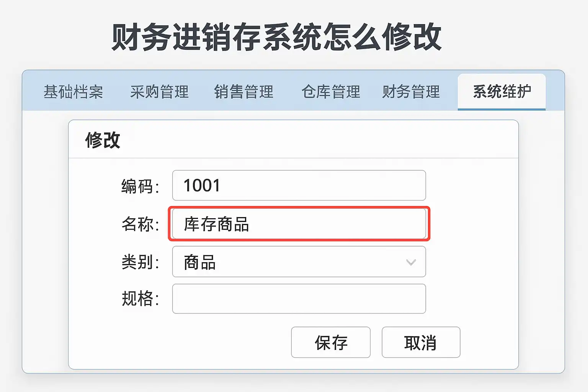Open the 类别 combo box showing 商品
This screenshot has height=392, width=588.
291,262
